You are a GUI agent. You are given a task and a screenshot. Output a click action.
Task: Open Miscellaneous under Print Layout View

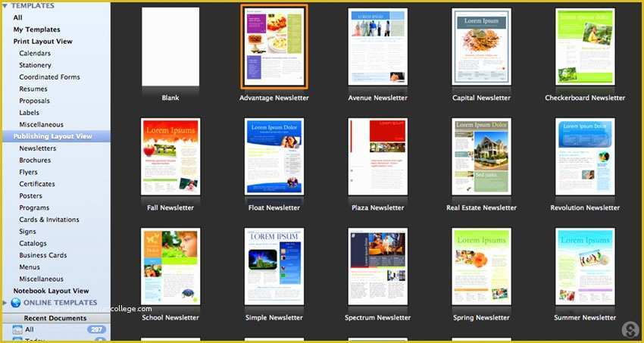[x=41, y=125]
